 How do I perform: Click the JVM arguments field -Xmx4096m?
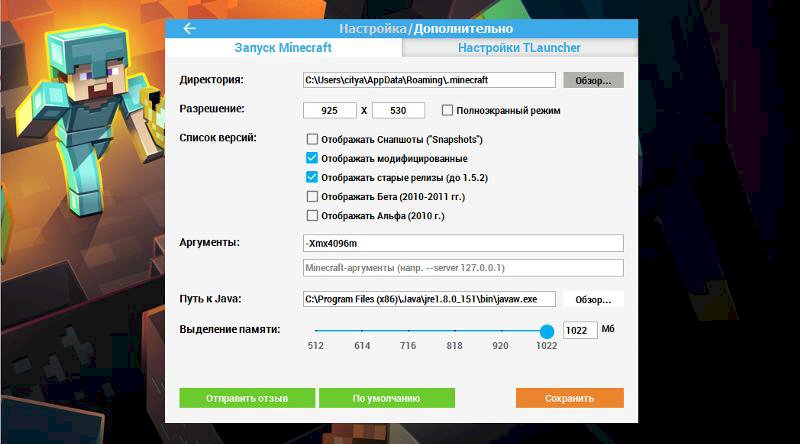pyautogui.click(x=463, y=243)
